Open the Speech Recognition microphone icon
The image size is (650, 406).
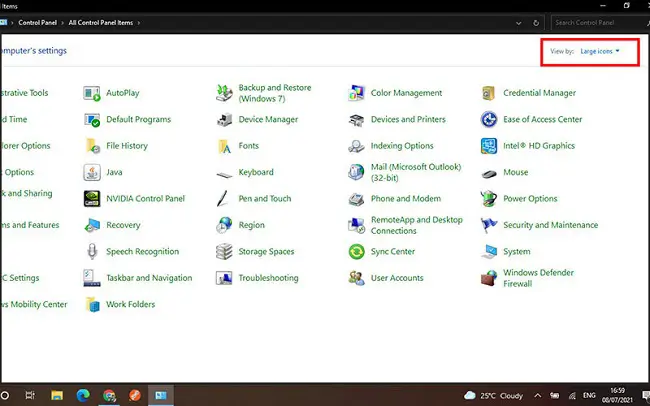(x=93, y=252)
